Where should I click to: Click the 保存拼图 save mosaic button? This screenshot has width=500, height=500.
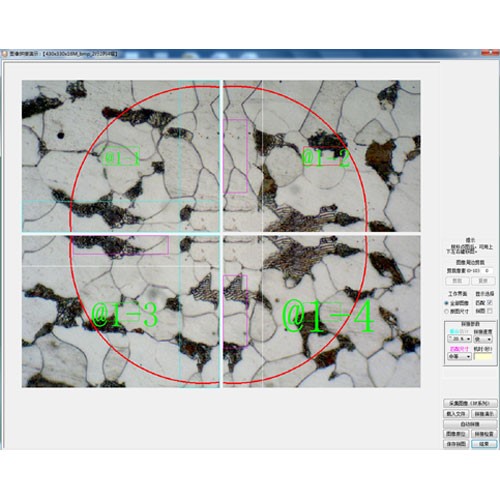456,444
